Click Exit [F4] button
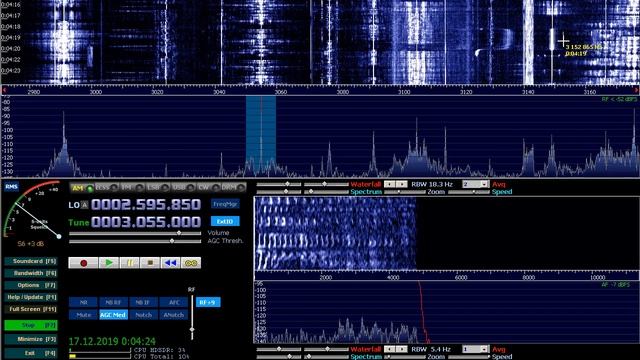The width and height of the screenshot is (640, 360). pos(31,353)
